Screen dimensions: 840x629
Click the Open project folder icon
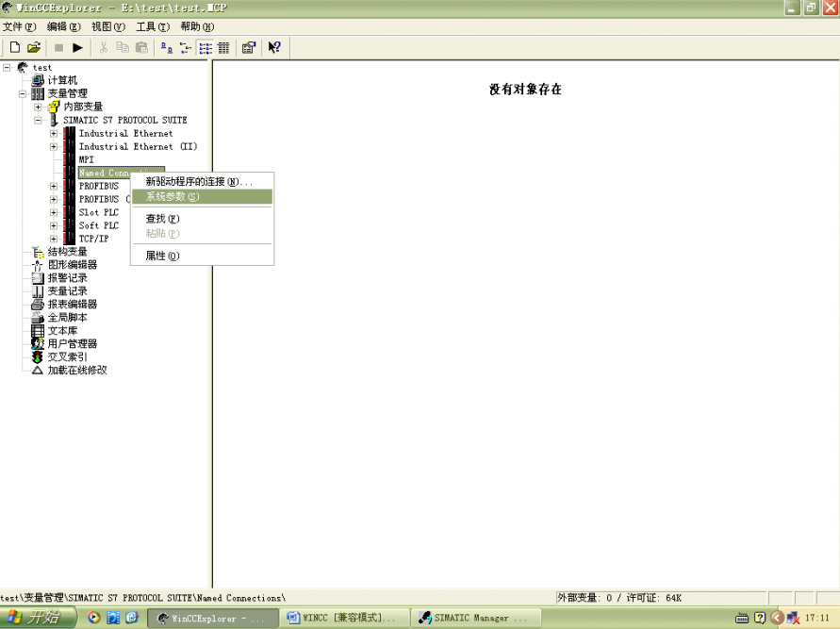click(x=34, y=48)
